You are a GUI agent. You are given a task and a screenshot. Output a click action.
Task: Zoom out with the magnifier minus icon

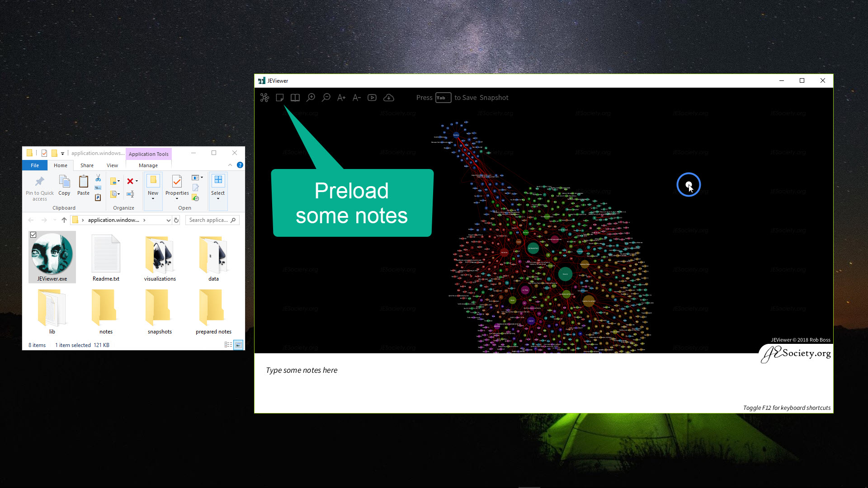[326, 98]
